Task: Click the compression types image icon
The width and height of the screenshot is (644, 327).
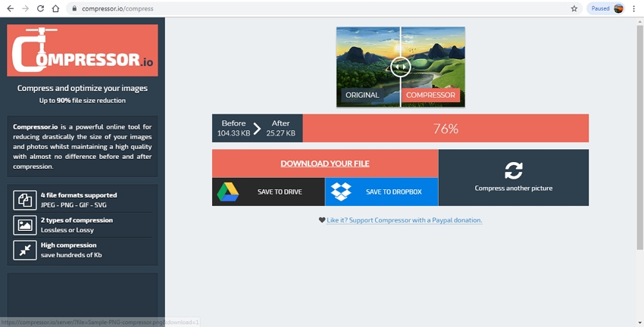Action: (x=25, y=225)
